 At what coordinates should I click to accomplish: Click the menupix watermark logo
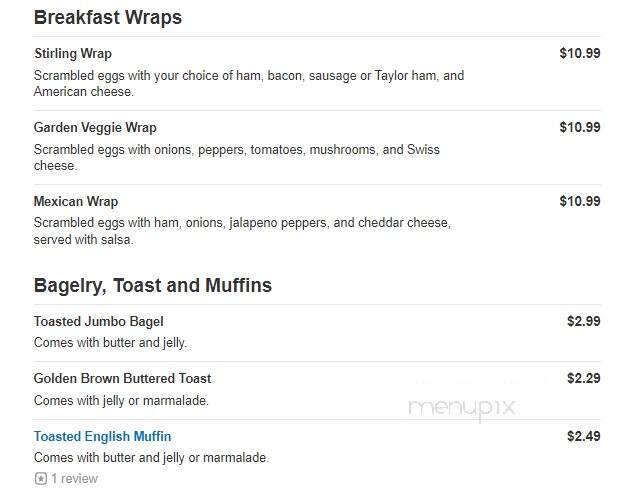pos(462,408)
